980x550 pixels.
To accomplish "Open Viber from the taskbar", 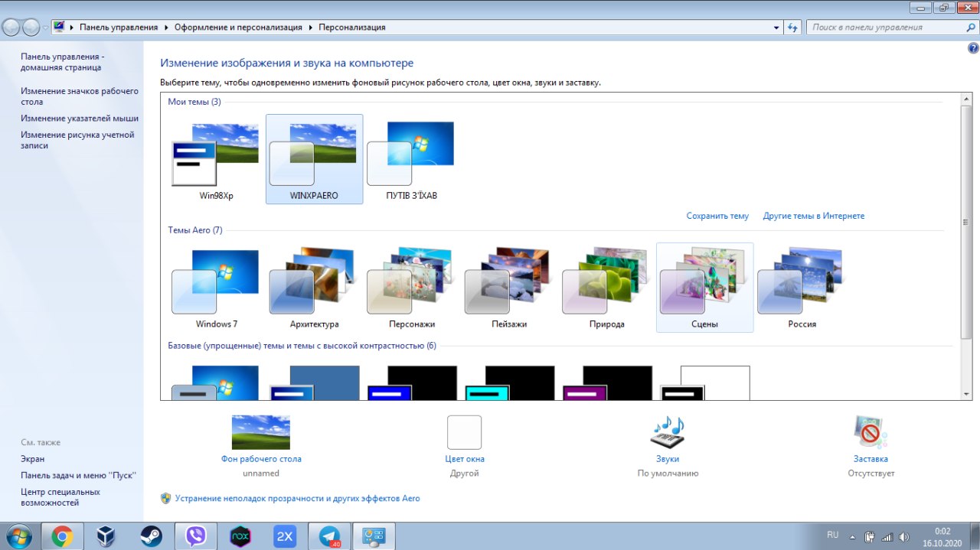I will pyautogui.click(x=196, y=536).
